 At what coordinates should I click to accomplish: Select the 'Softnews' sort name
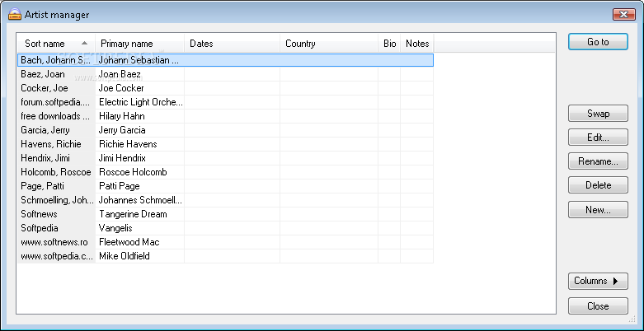click(39, 214)
